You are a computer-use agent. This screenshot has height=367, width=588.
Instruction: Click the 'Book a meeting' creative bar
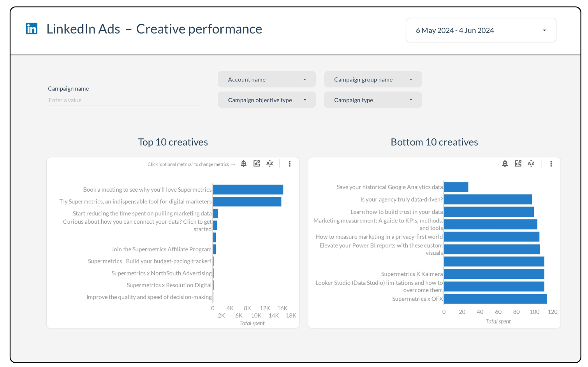coord(248,190)
